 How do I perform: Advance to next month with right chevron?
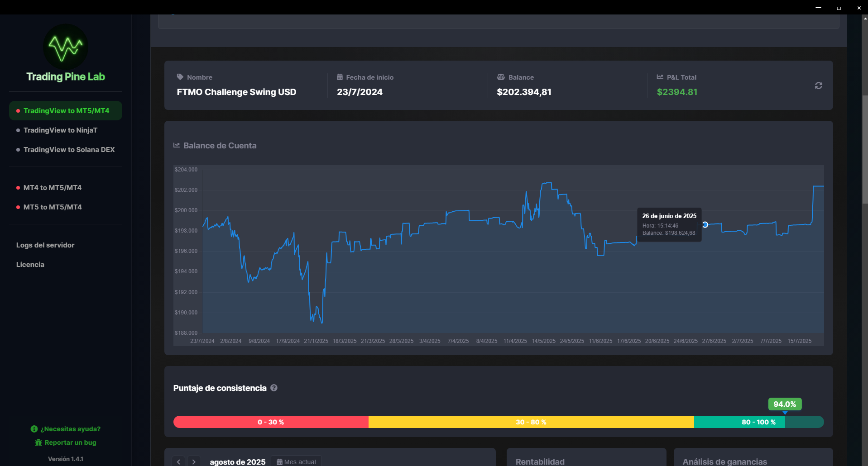click(x=194, y=461)
